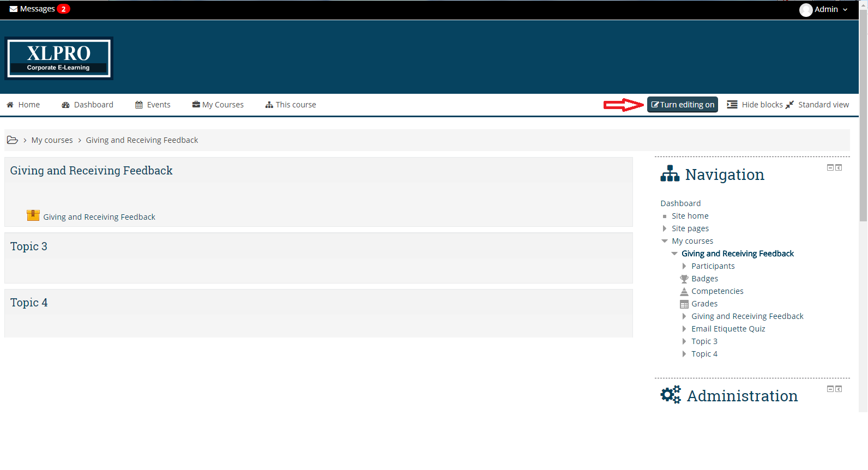Open the Email Etiquette Quiz link

click(728, 329)
